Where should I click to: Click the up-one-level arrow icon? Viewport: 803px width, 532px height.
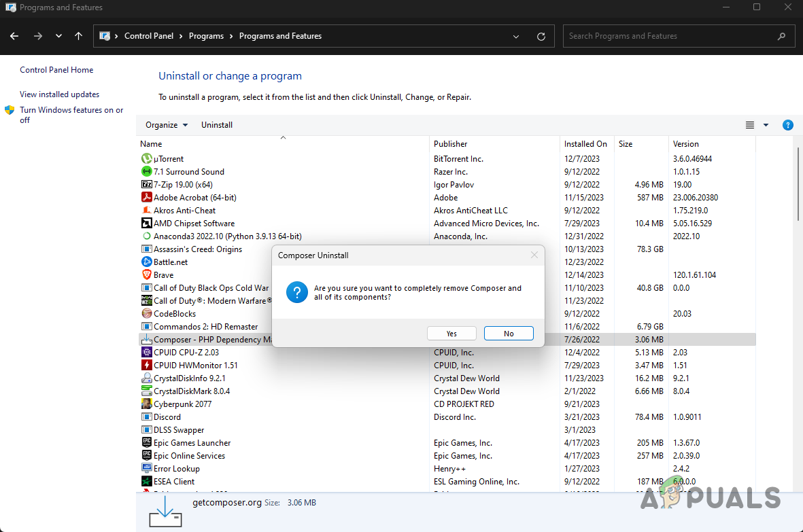pyautogui.click(x=78, y=36)
